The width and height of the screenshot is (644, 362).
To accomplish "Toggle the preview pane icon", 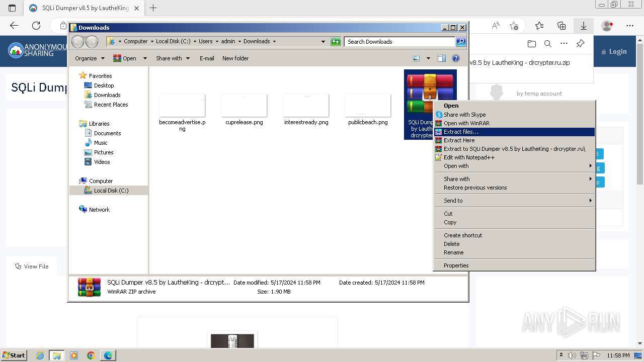I will (x=442, y=58).
